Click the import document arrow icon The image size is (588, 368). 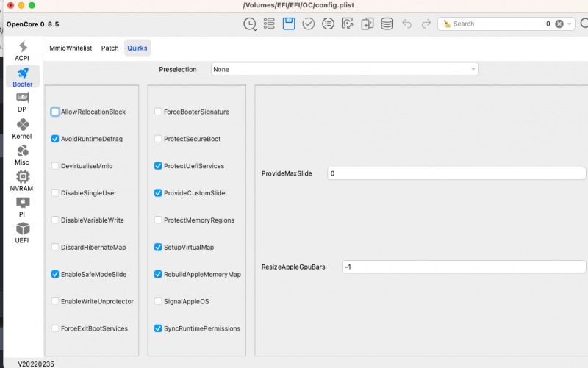pyautogui.click(x=367, y=24)
